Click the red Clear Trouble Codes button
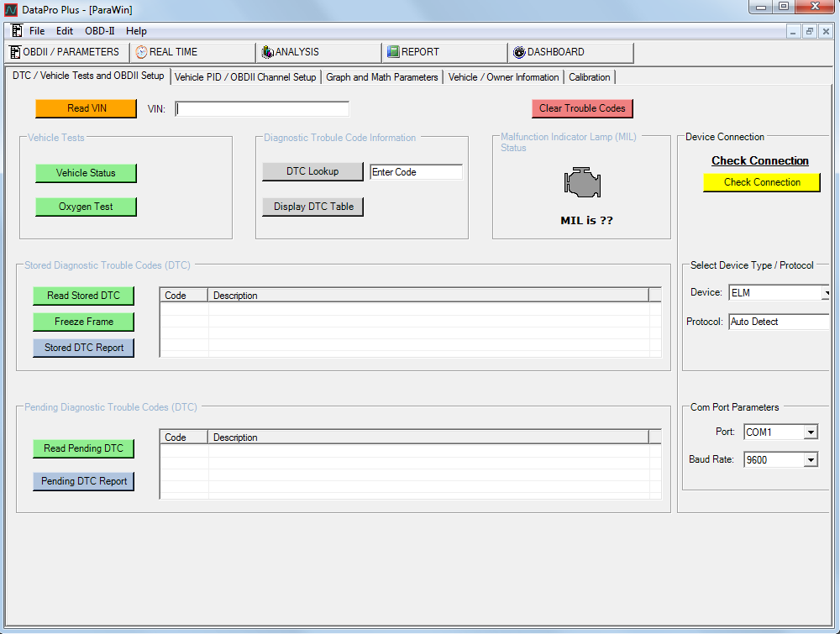Viewport: 840px width, 634px height. [582, 108]
